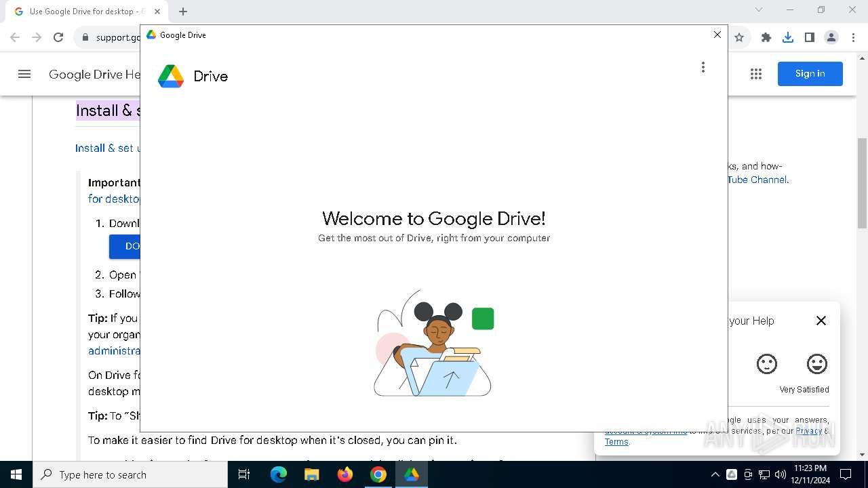Viewport: 868px width, 488px height.
Task: Choose the slightly smiling satisfaction face
Action: pos(767,364)
